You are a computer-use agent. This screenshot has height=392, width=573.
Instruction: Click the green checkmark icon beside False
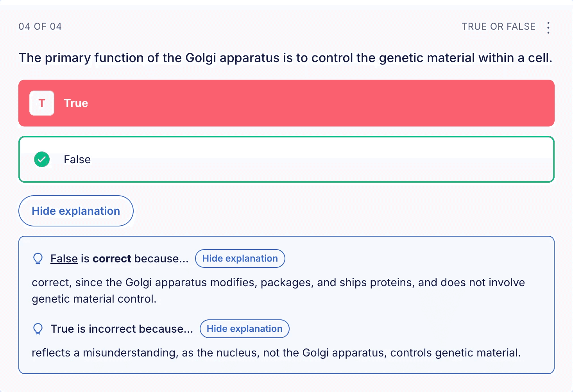[42, 159]
